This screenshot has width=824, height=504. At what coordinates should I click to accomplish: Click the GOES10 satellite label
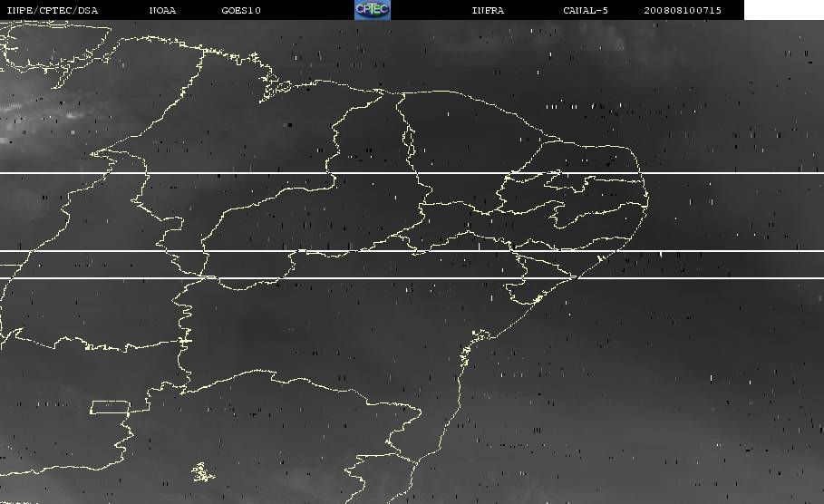(241, 11)
